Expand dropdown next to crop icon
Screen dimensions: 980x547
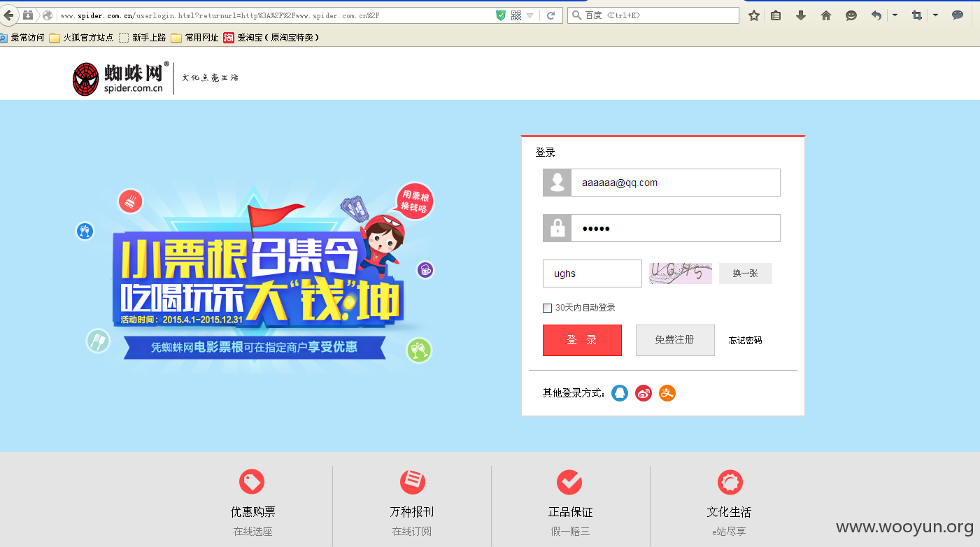pos(935,15)
